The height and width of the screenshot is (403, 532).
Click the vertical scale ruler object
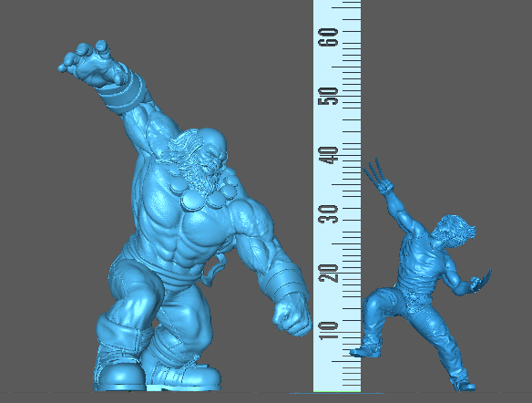[x=337, y=196]
